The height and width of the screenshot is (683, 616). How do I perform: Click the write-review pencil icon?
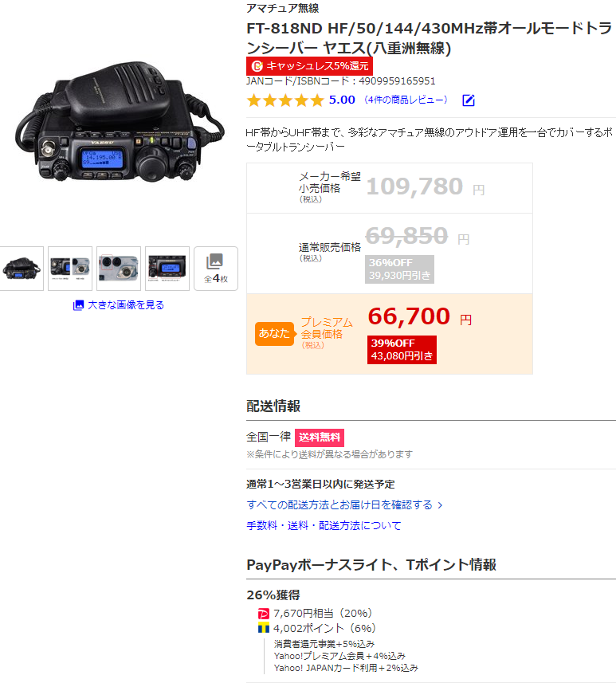point(469,100)
